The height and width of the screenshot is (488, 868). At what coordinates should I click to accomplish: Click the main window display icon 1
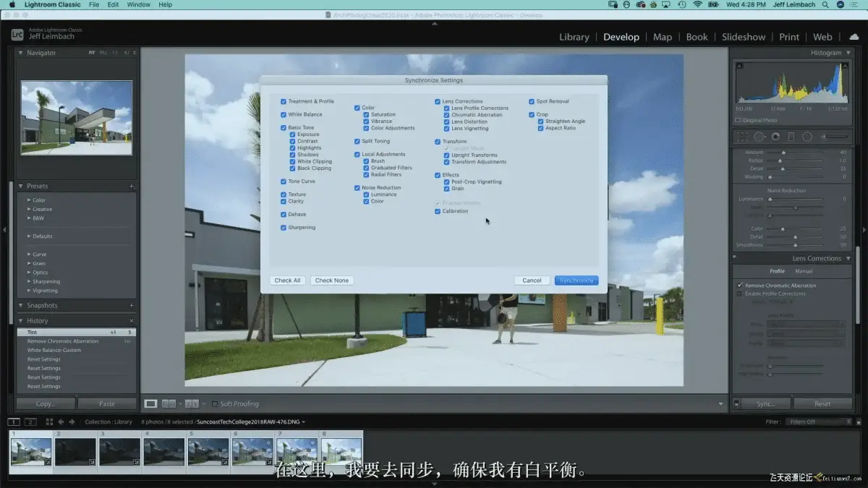[x=14, y=421]
